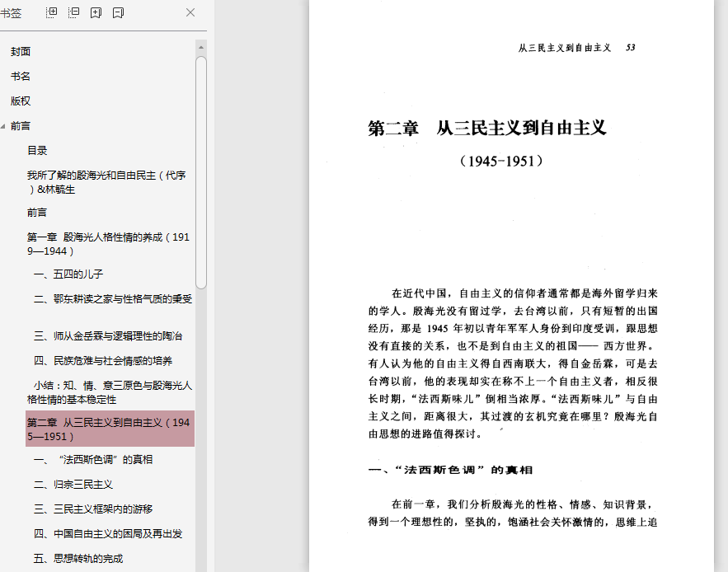Collapse the 前言 bookmark group
This screenshot has height=572, width=728.
(x=3, y=126)
